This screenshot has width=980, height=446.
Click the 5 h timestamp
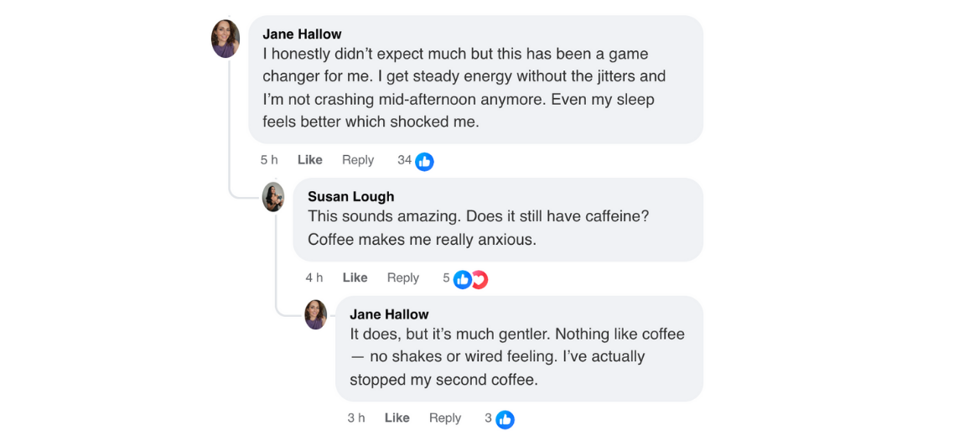point(269,160)
